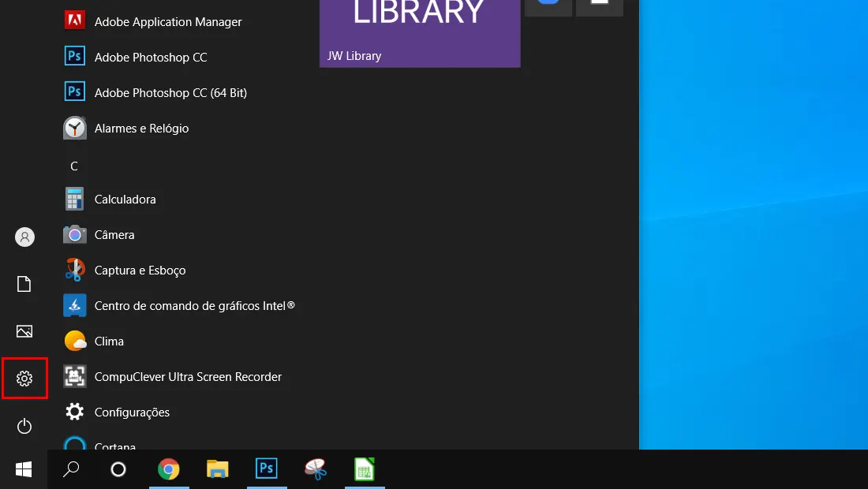Image resolution: width=868 pixels, height=489 pixels.
Task: Open Cortana circle on taskbar
Action: tap(118, 469)
